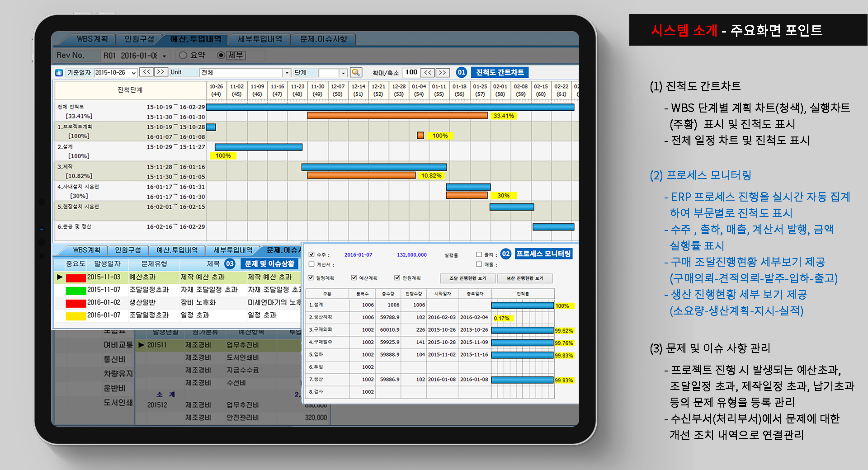Screen dimensions: 868x470
Task: Click the 중요도 column header in issue list
Action: point(75,263)
